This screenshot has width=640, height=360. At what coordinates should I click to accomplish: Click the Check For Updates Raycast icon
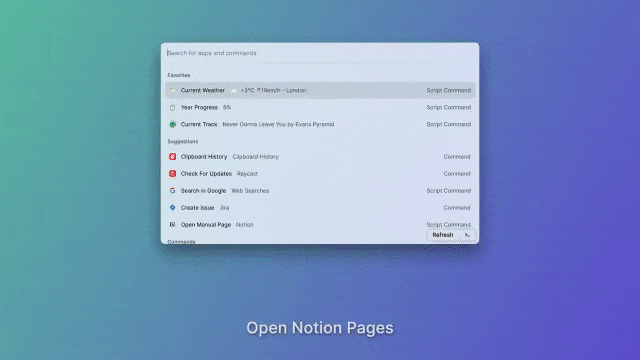[x=173, y=173]
